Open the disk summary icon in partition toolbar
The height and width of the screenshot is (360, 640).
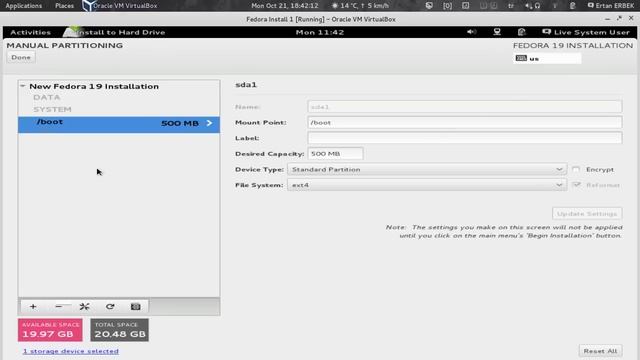(x=136, y=307)
